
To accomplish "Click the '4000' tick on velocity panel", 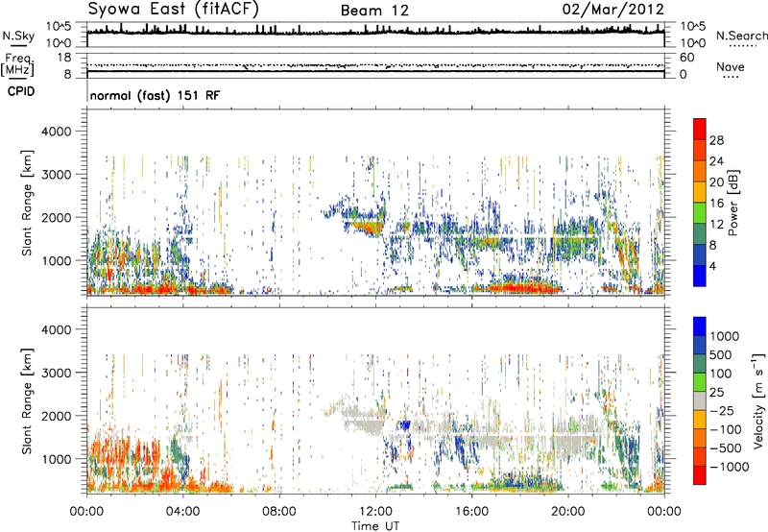I will (57, 329).
